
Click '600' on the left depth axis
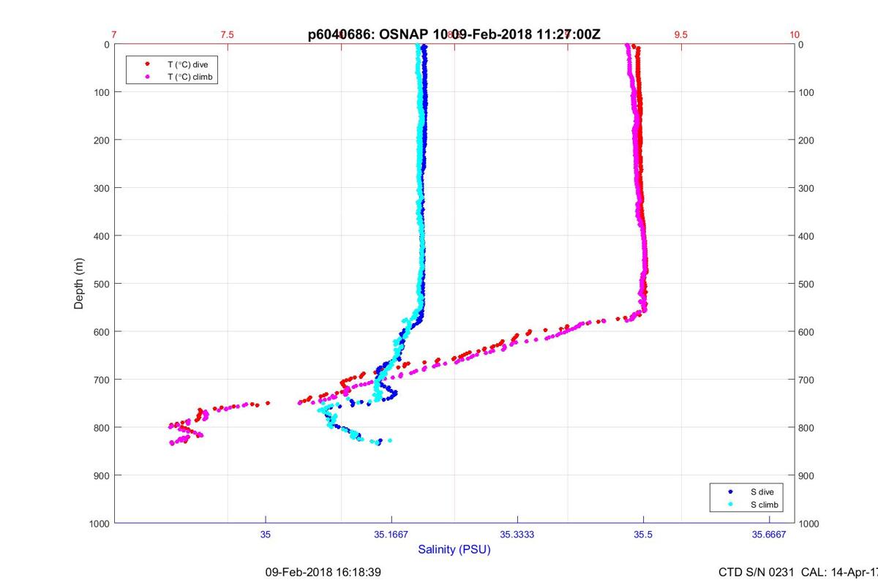tap(101, 331)
